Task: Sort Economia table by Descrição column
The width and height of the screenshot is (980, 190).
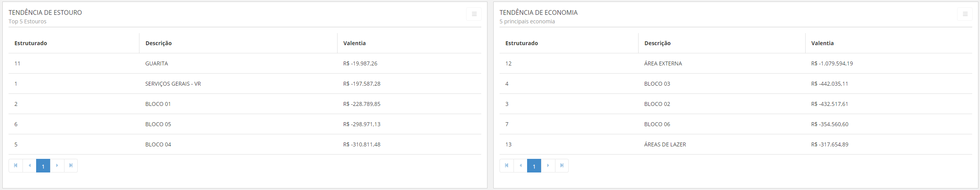Action: click(x=657, y=43)
